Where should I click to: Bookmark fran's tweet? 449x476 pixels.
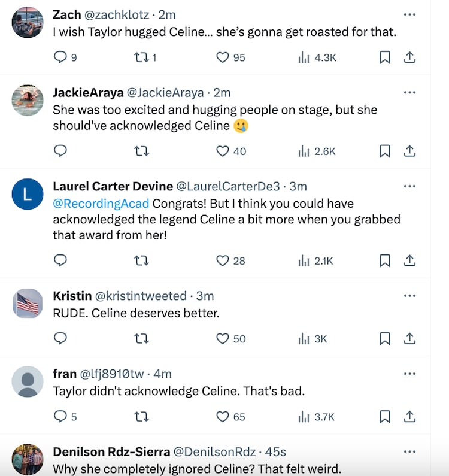click(x=385, y=416)
